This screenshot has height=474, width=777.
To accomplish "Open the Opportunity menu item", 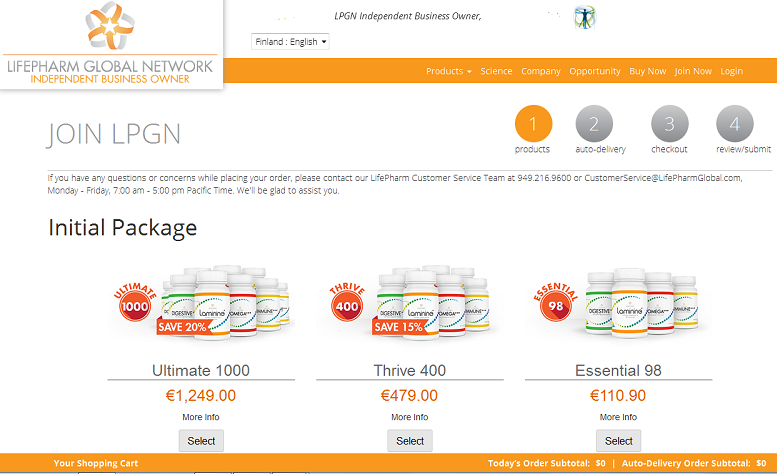I will coord(595,71).
